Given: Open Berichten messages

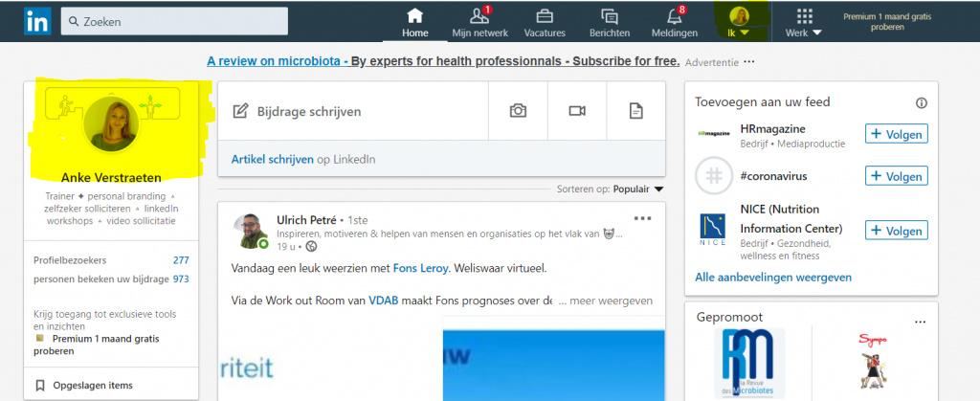Looking at the screenshot, I should (x=610, y=22).
